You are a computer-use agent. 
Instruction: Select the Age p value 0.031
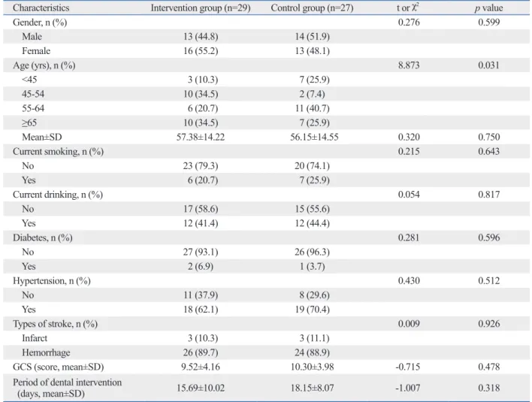coord(489,65)
